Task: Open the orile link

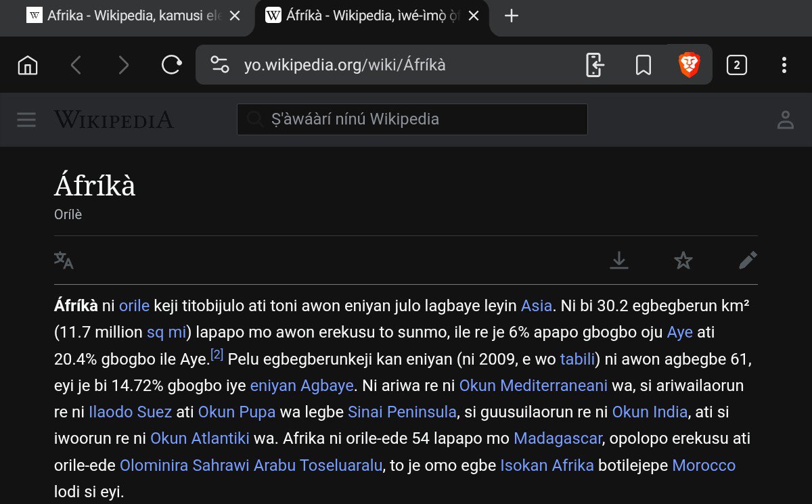Action: [x=134, y=306]
